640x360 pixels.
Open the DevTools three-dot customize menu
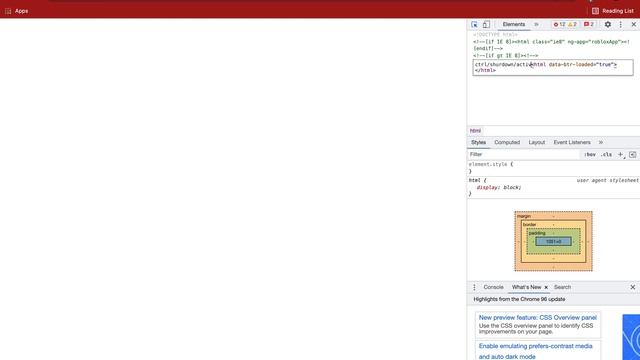[x=621, y=24]
